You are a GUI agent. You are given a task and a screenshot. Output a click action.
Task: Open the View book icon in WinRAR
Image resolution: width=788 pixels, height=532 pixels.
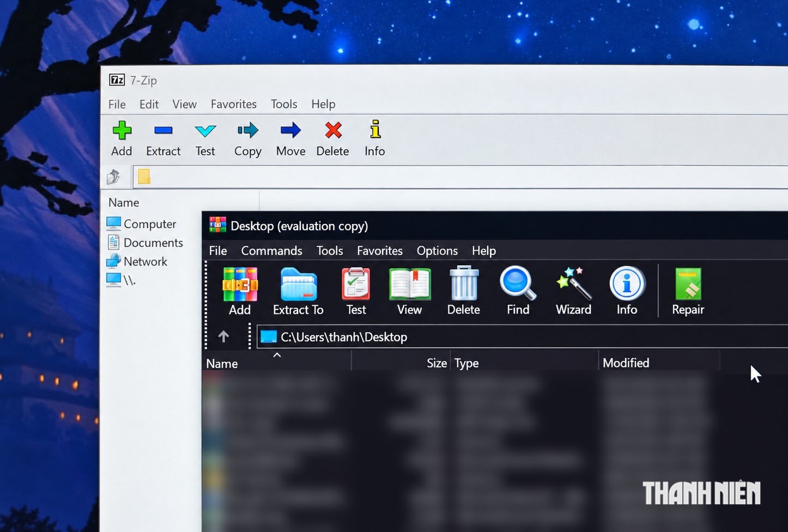click(x=410, y=284)
